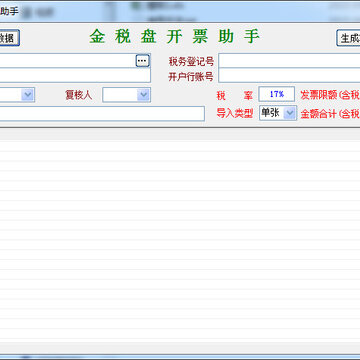Click the wide text field left of 导入类型
Screen dimensions: 360x360
(102, 114)
